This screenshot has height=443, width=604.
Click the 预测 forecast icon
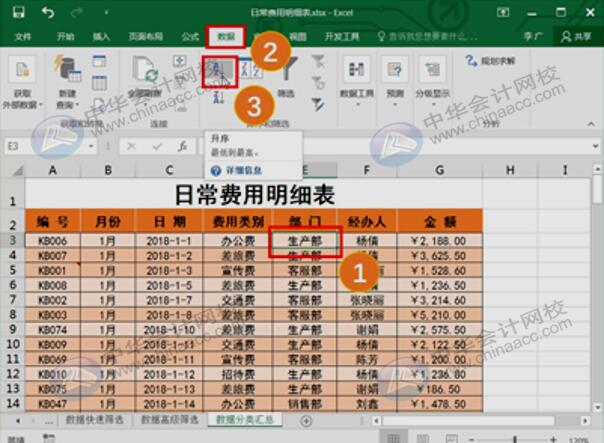tap(395, 69)
